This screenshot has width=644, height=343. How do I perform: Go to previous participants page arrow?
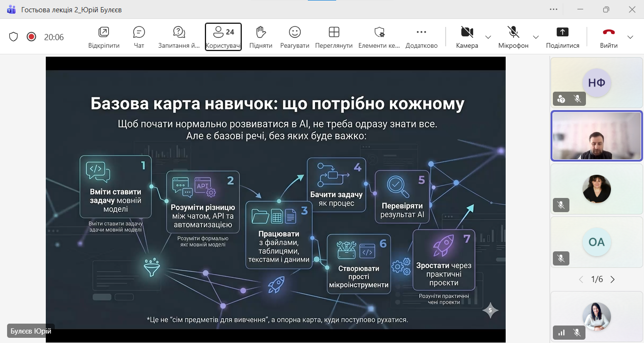click(581, 279)
